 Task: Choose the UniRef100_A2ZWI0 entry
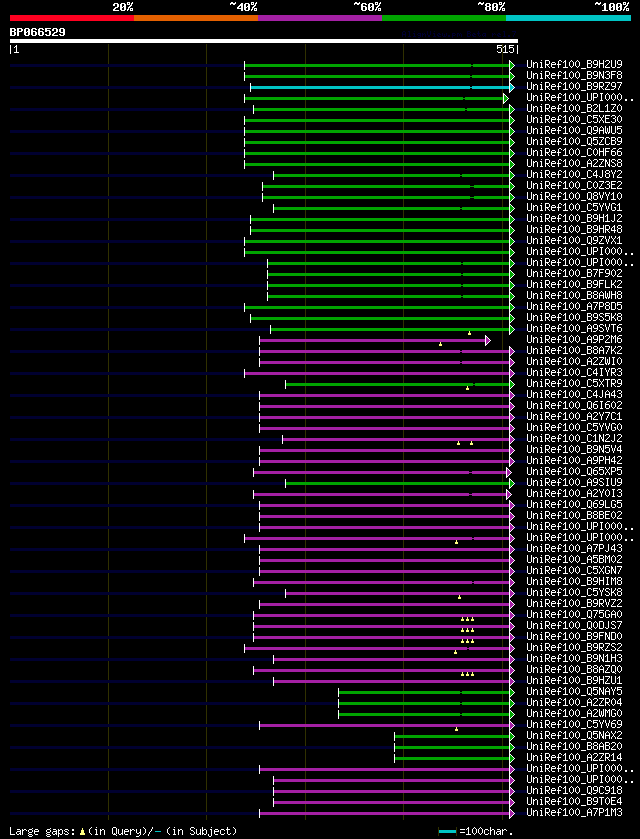pos(574,363)
